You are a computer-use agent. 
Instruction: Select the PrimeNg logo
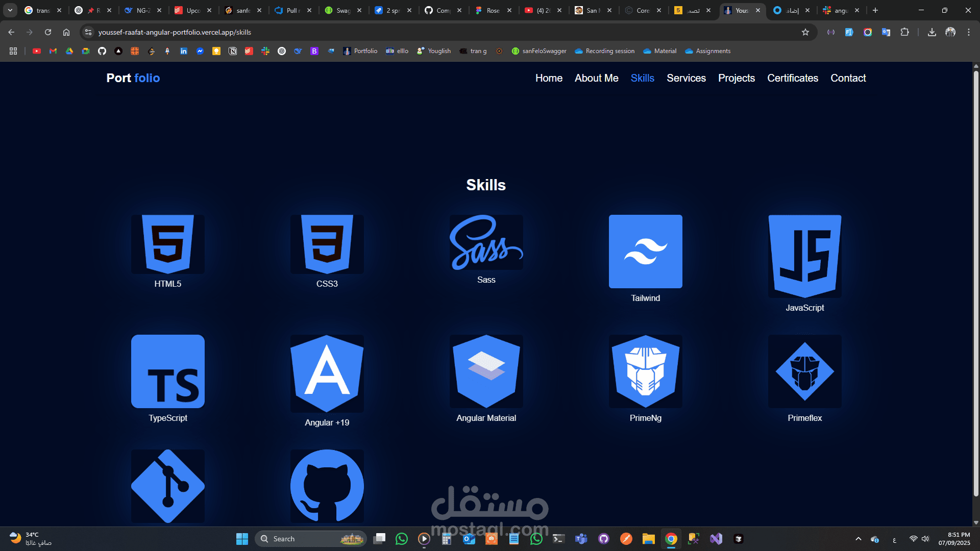[x=646, y=371]
